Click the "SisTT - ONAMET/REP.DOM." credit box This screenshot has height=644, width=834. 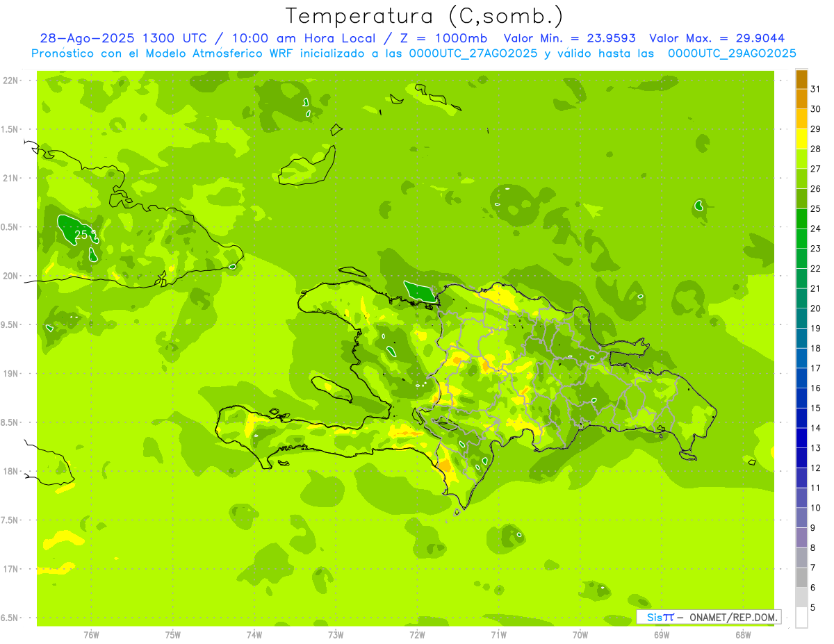click(709, 617)
